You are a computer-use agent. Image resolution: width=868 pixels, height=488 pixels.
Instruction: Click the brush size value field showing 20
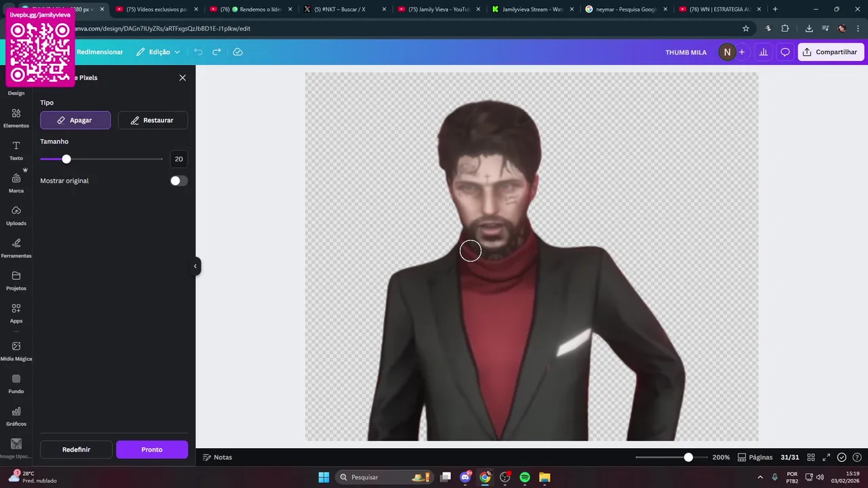178,159
